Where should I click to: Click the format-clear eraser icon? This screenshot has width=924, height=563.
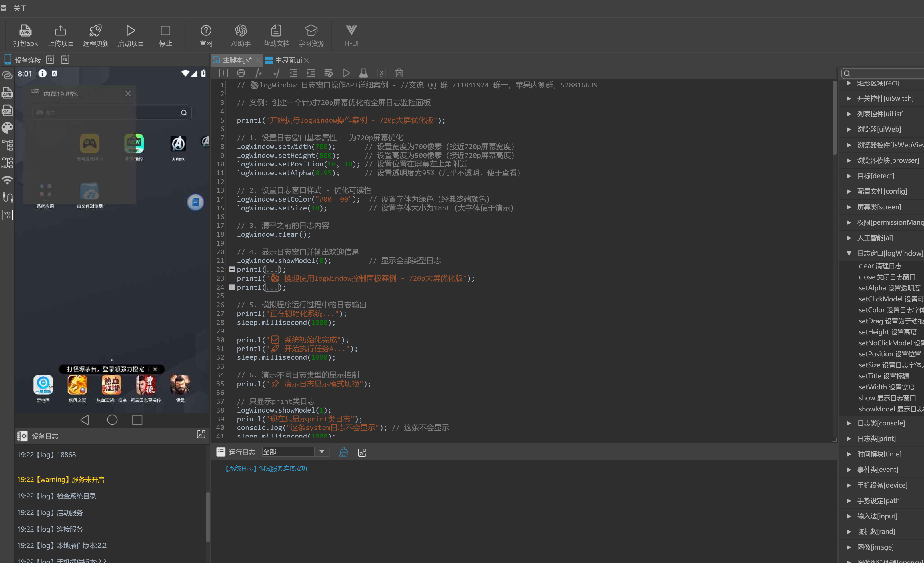329,73
